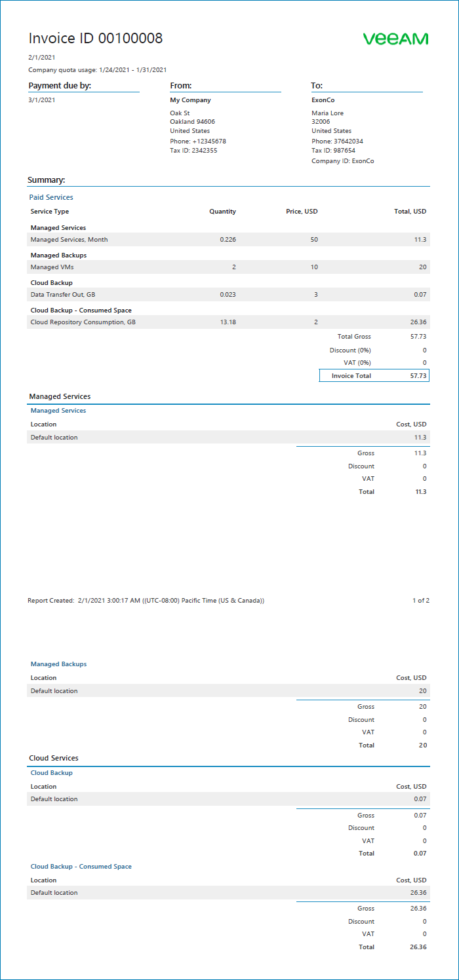Click the Service Type column header
This screenshot has height=980, width=459.
click(50, 212)
